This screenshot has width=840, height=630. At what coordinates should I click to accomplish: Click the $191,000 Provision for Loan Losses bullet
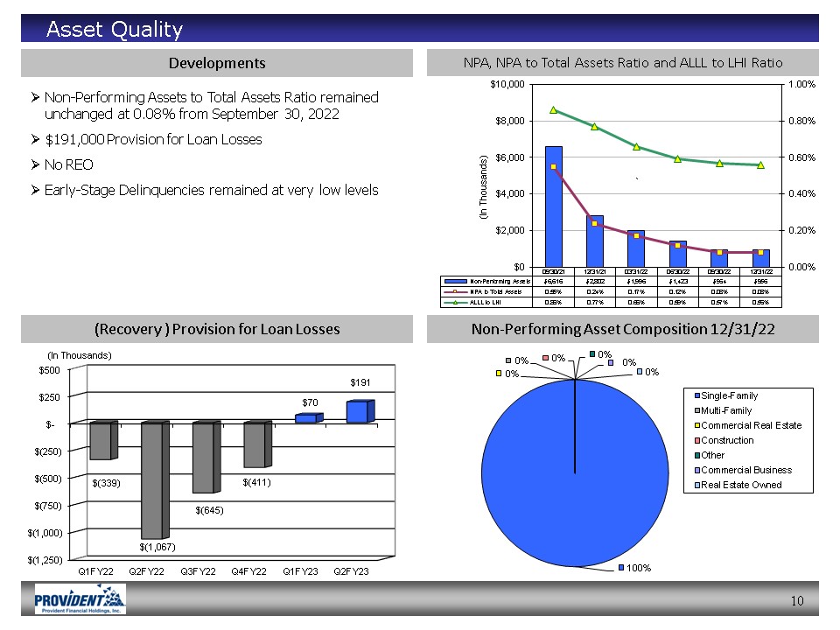pos(152,140)
